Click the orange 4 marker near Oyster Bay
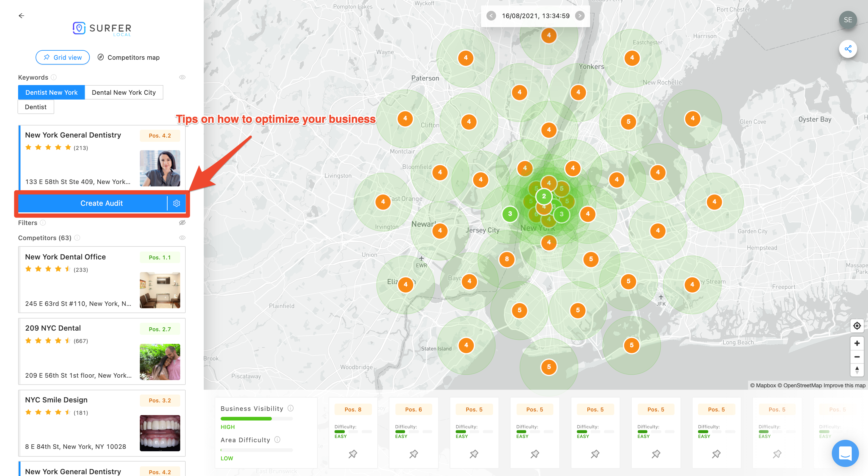Viewport: 868px width, 476px height. tap(693, 119)
